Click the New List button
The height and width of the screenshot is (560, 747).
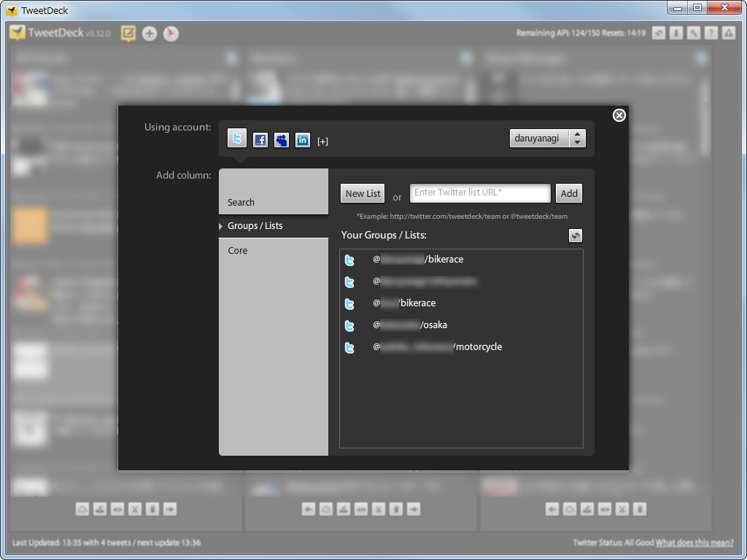coord(363,193)
